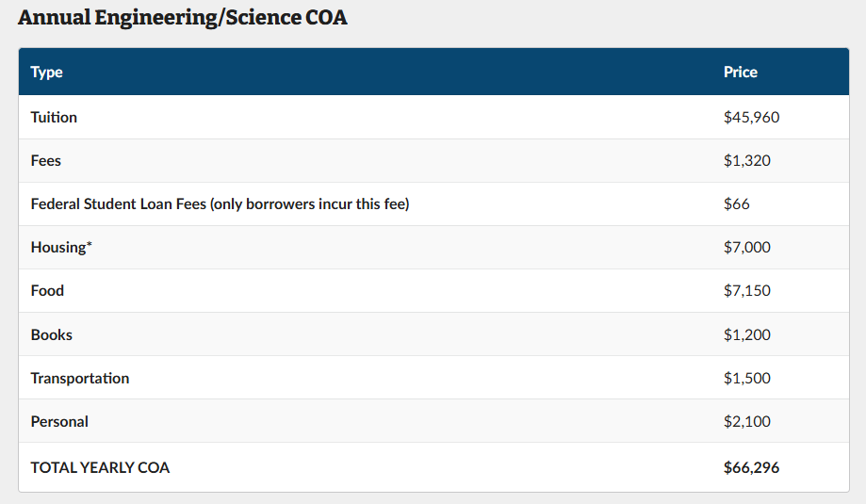Select the Food row label
Screen dimensions: 866x504
pyautogui.click(x=47, y=291)
